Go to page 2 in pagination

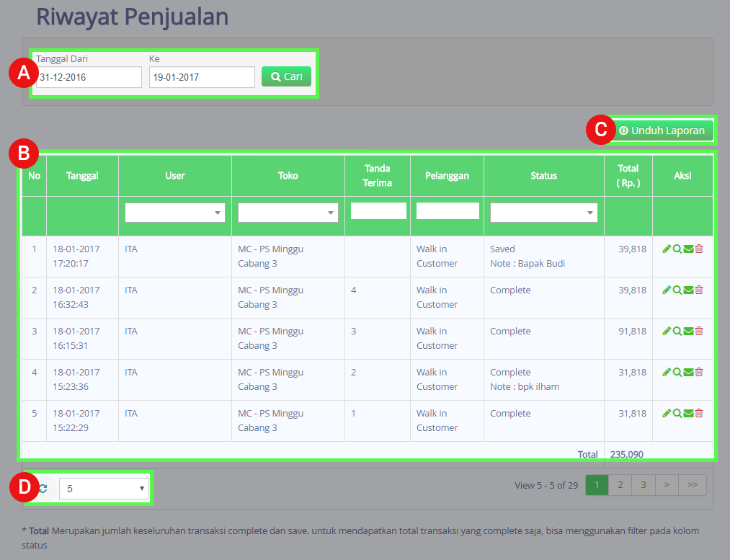620,485
